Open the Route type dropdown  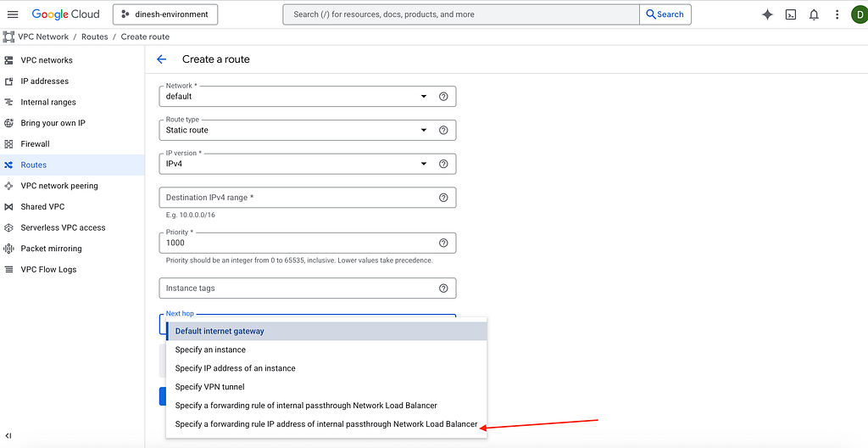click(307, 131)
